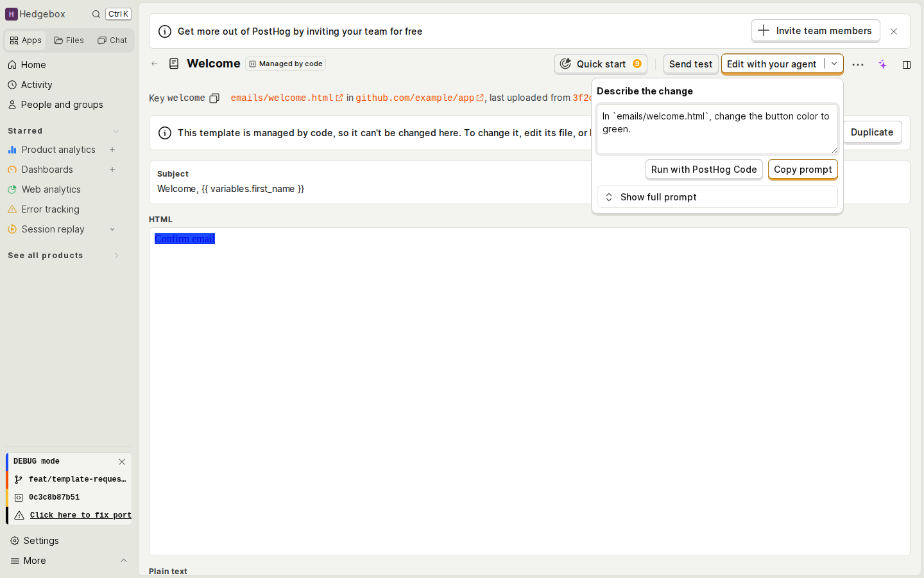
Task: Click the Duplicate button
Action: tap(872, 132)
